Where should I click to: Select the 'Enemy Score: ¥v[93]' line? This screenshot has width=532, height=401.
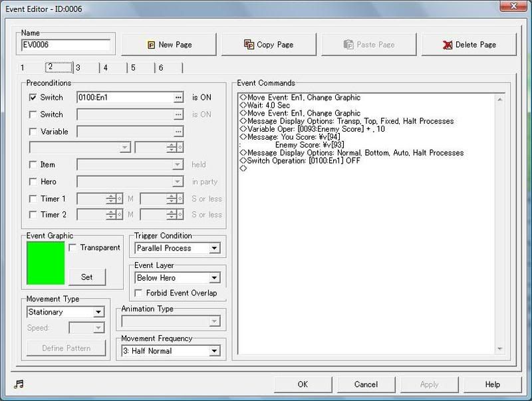pyautogui.click(x=309, y=145)
